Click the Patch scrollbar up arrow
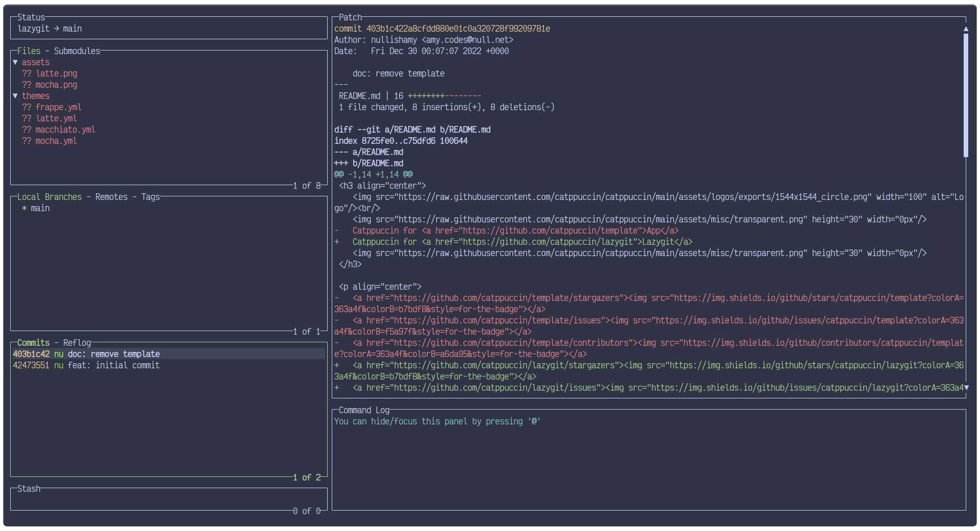Screen dimensions: 980x531 pyautogui.click(x=966, y=29)
